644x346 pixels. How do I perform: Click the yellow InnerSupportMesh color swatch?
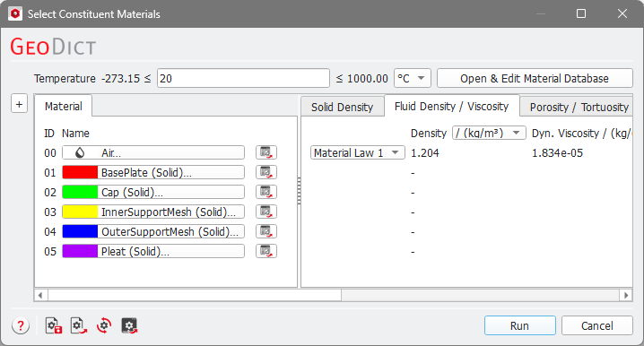(80, 212)
